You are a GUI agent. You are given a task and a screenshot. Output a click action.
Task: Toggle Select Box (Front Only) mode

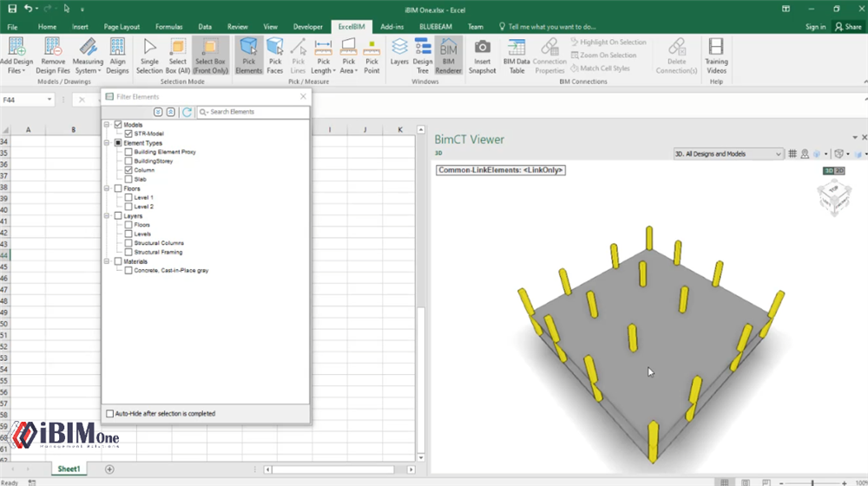tap(210, 56)
